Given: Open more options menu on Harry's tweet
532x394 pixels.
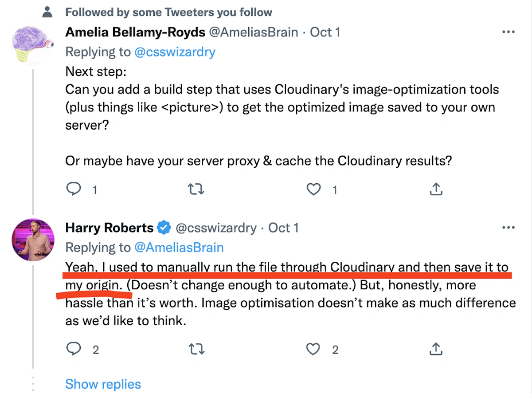Looking at the screenshot, I should 508,228.
